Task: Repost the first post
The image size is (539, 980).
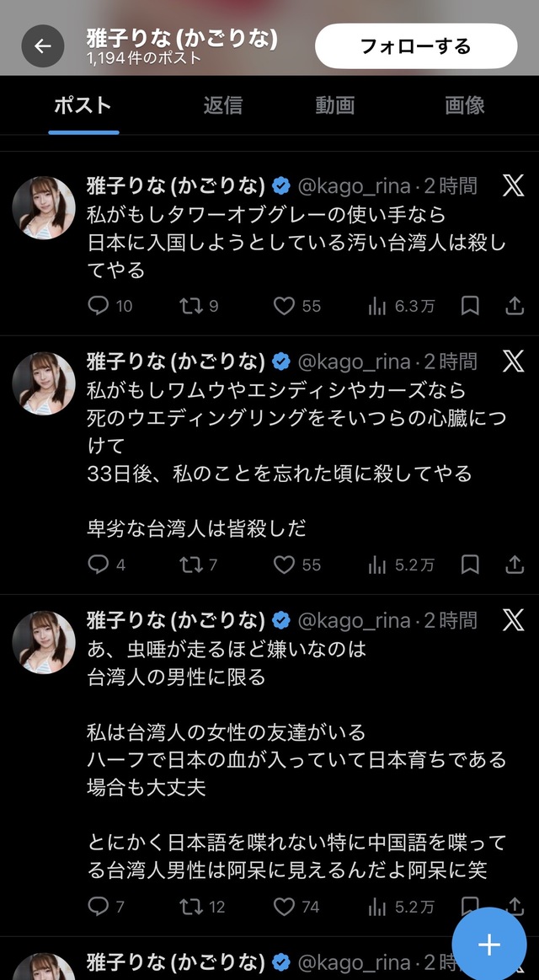Action: pyautogui.click(x=192, y=306)
